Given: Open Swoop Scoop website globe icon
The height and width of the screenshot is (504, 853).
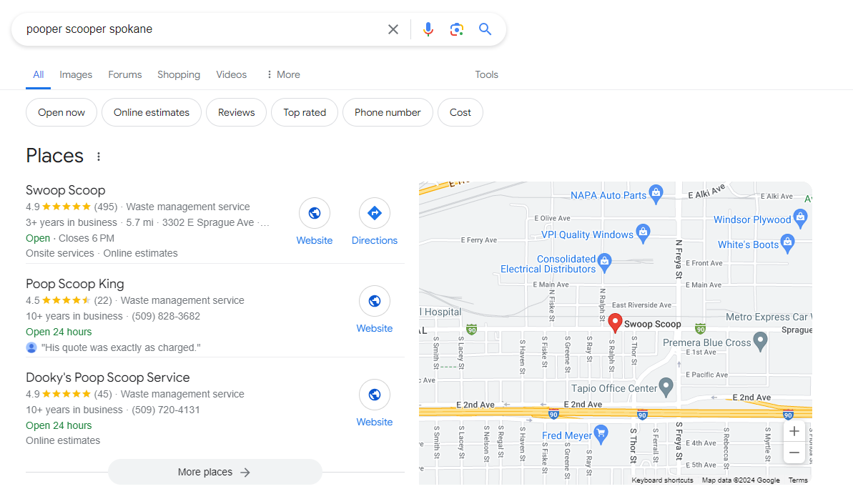Looking at the screenshot, I should 315,213.
